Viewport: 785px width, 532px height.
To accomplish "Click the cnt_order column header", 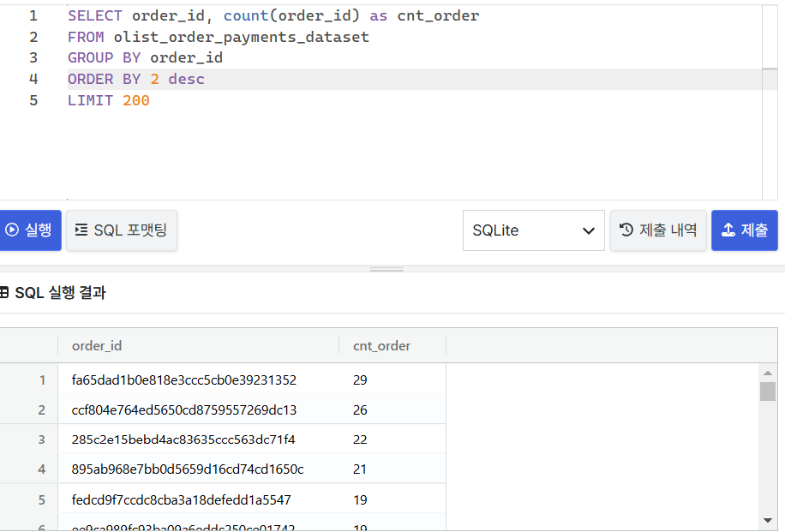I will coord(381,345).
